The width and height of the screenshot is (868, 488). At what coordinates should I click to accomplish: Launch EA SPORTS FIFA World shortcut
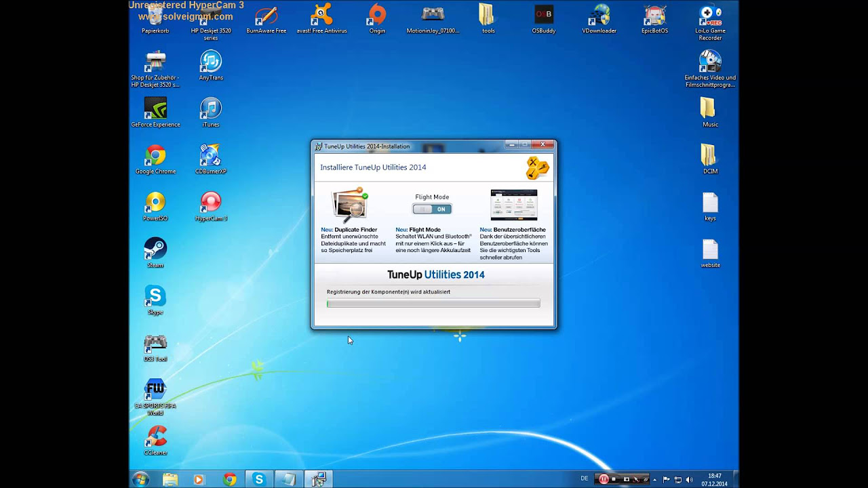point(155,397)
